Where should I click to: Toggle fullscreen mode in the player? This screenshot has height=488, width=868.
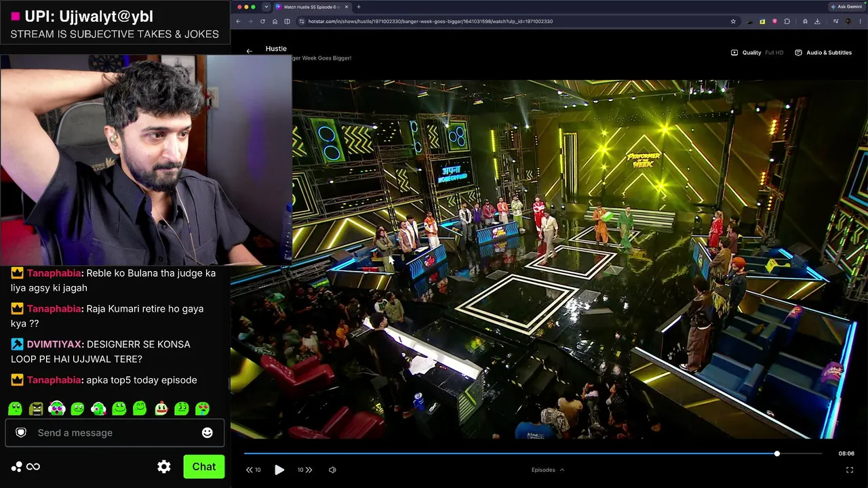click(x=850, y=470)
